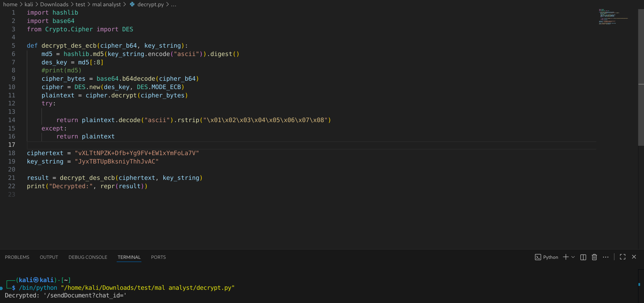Open the 'mal analyst' breadcrumb folder dropdown

pyautogui.click(x=106, y=5)
